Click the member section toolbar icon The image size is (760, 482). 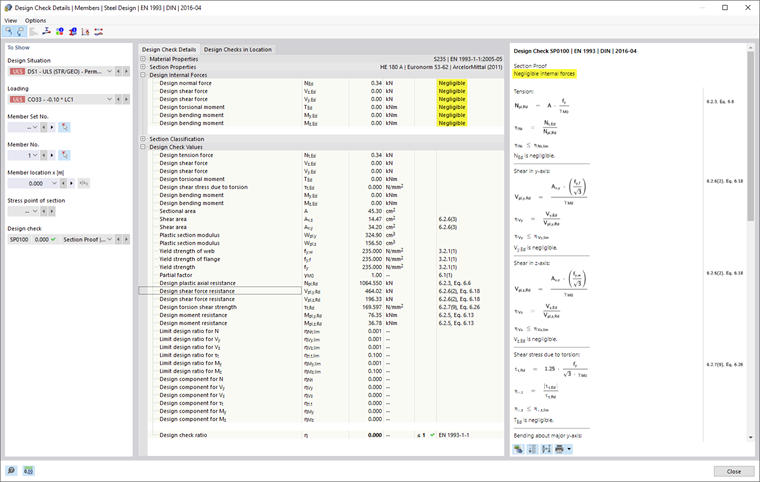point(47,32)
